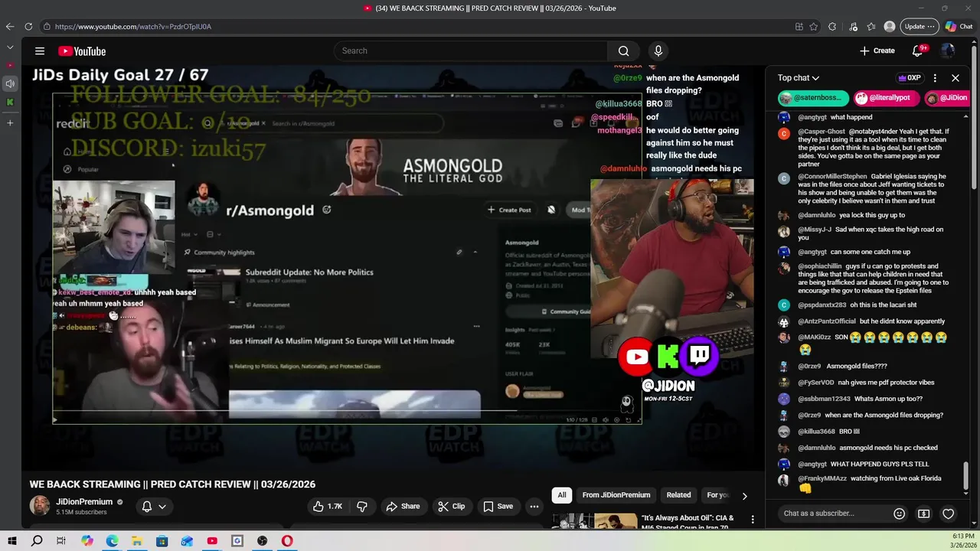Open browser Update button
This screenshot has height=551, width=980.
click(920, 27)
